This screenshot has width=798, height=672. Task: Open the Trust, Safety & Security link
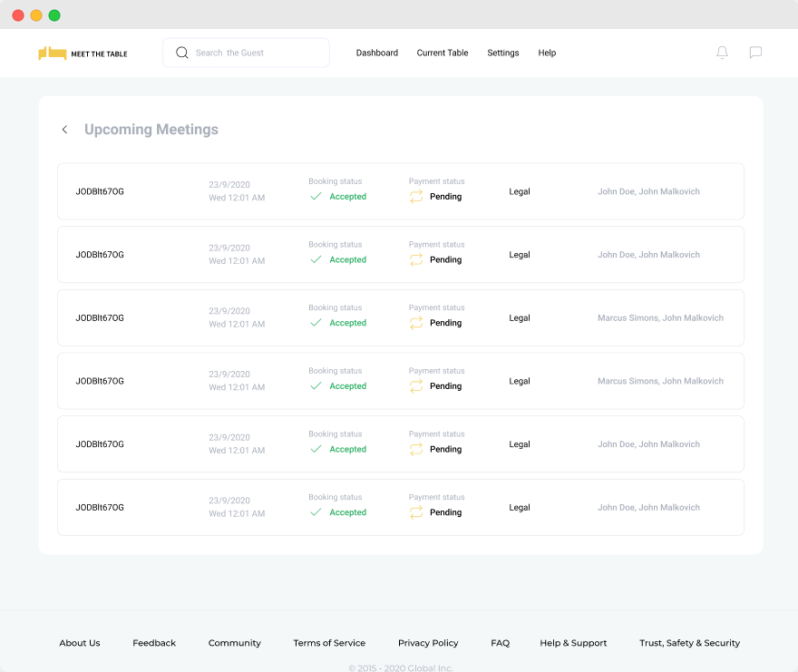[x=689, y=643]
